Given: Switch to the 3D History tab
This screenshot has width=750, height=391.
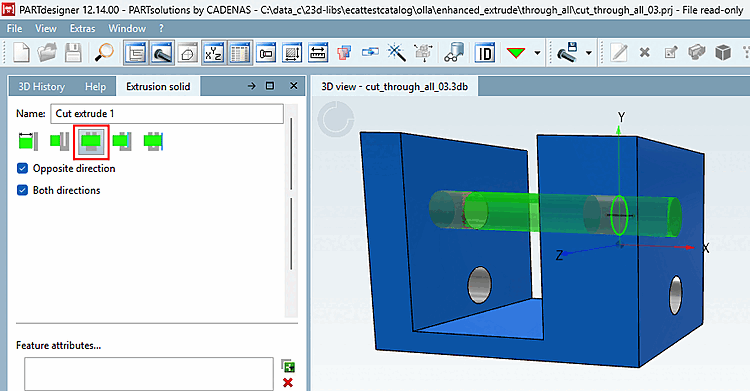Looking at the screenshot, I should tap(42, 87).
